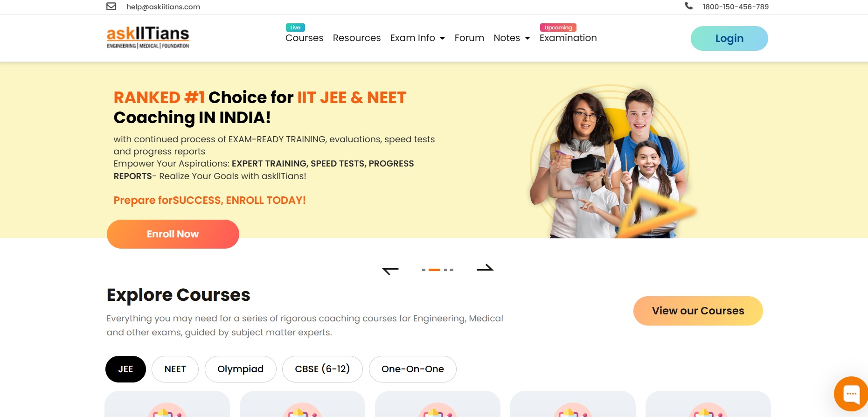Open the Forum menu item
The image size is (868, 417).
click(469, 38)
